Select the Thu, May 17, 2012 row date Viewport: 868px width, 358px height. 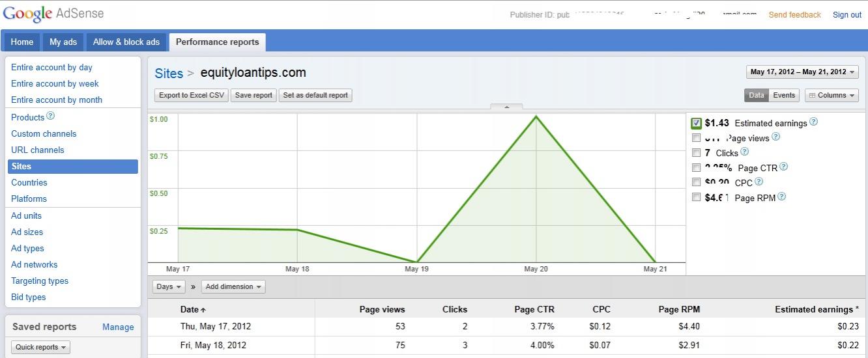click(x=216, y=326)
